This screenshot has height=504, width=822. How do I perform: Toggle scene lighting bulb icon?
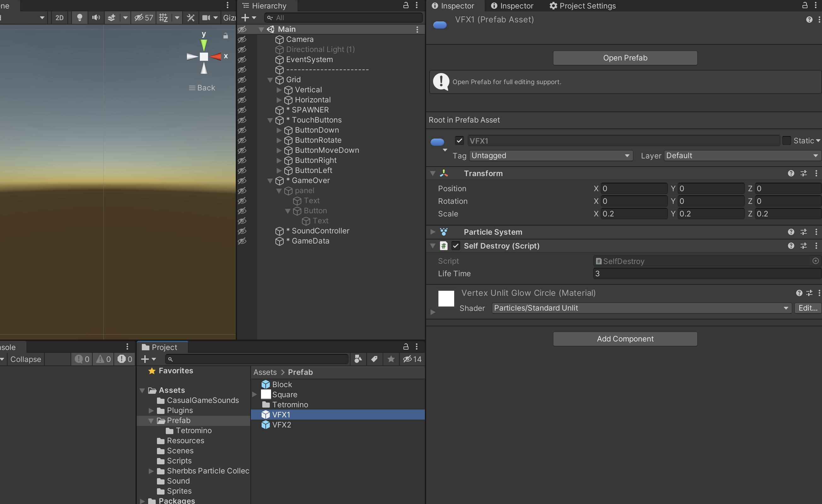(79, 18)
